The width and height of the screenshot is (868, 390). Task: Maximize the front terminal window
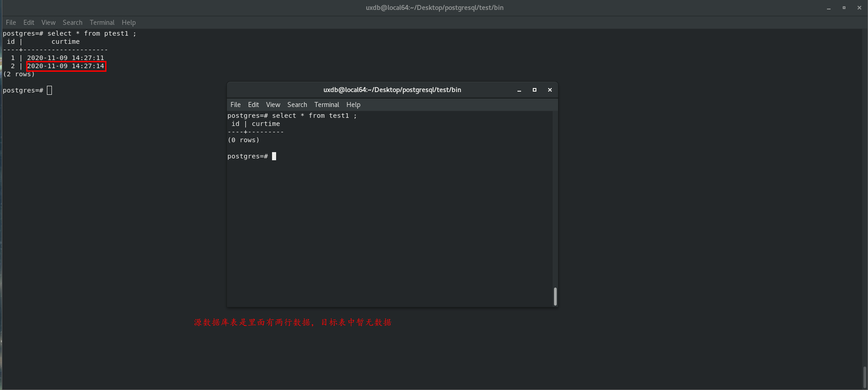tap(535, 90)
